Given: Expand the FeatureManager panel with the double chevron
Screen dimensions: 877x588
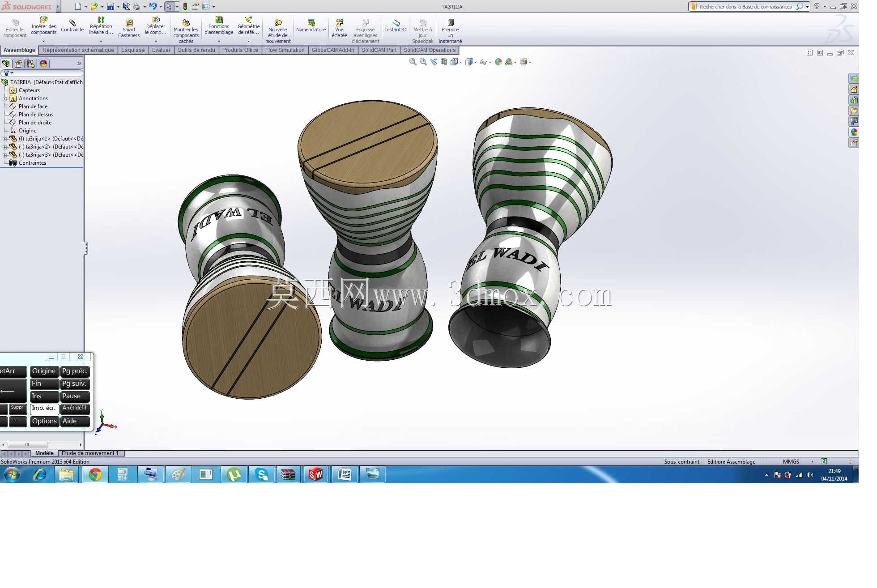Looking at the screenshot, I should (x=79, y=64).
